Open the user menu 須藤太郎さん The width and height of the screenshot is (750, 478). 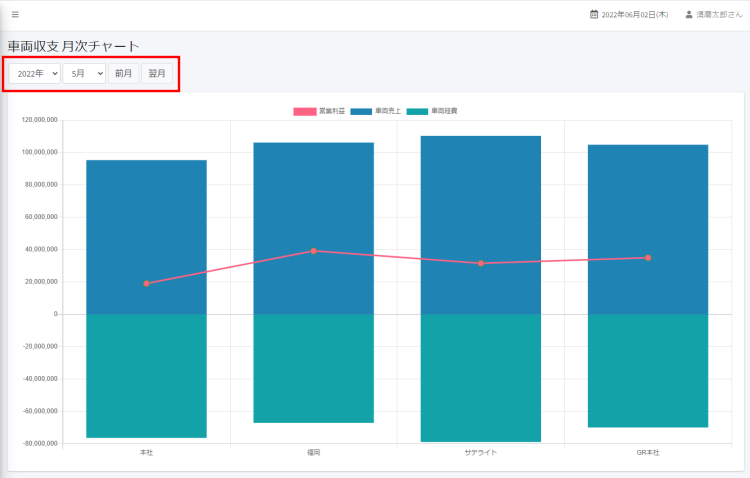point(719,15)
